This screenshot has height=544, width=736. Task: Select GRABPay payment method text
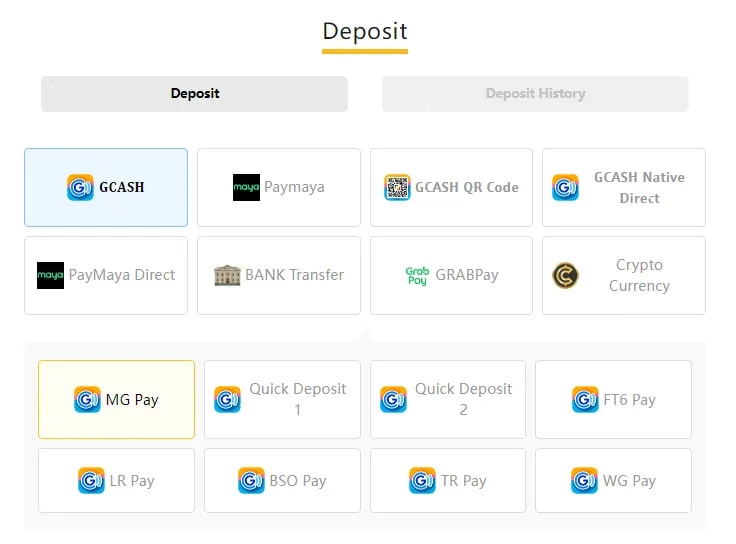point(467,275)
